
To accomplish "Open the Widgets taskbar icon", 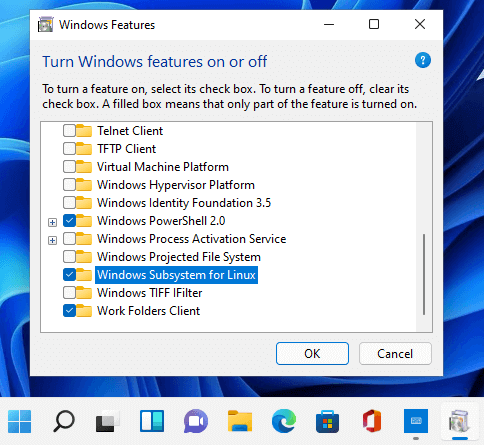I will point(152,421).
